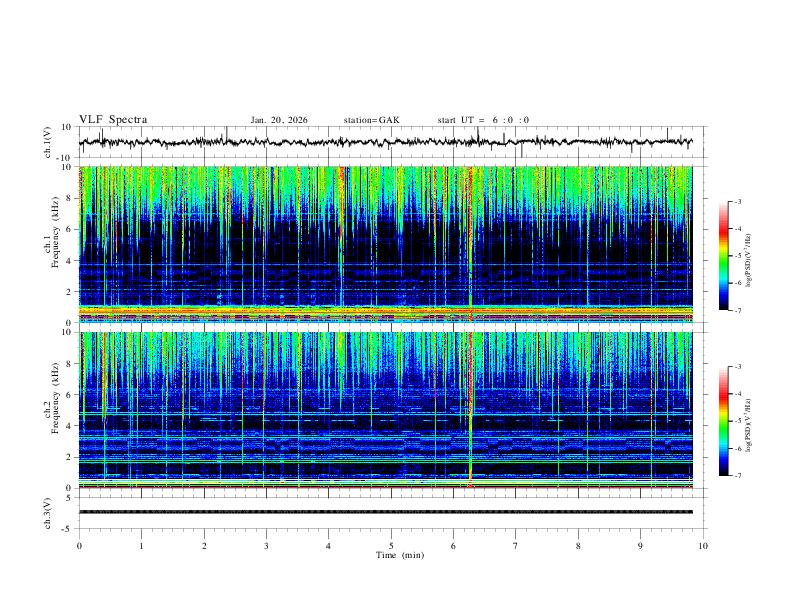Image resolution: width=792 pixels, height=612 pixels.
Task: Click the time axis tick label '3'
Action: click(x=266, y=546)
